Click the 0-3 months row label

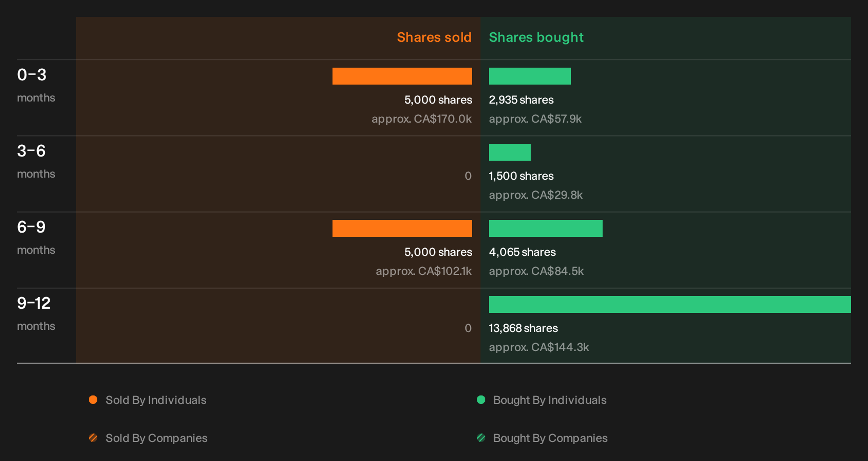coord(36,86)
